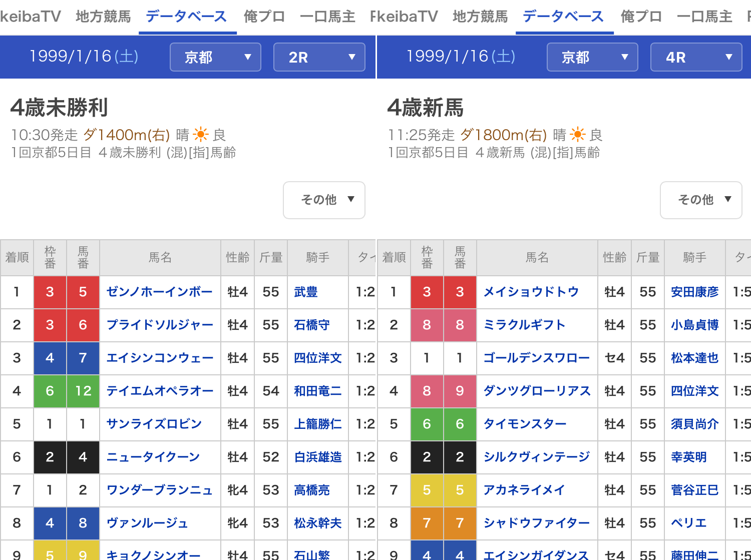This screenshot has height=560, width=751.
Task: Click the 騎手 column header in 4R table
Action: click(x=694, y=257)
